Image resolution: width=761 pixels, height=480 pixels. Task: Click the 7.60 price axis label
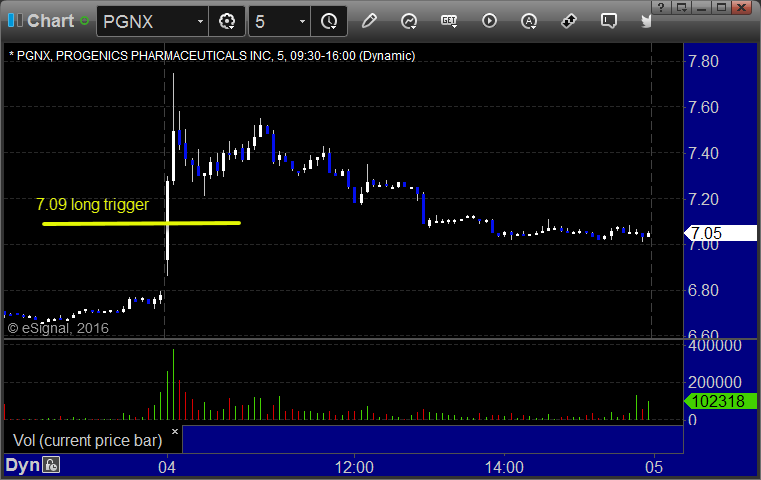point(703,107)
